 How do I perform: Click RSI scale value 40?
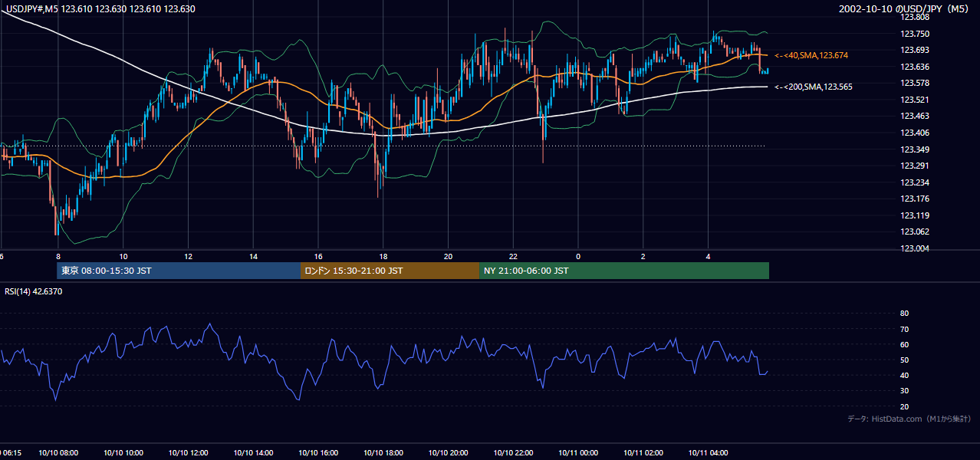pos(904,375)
